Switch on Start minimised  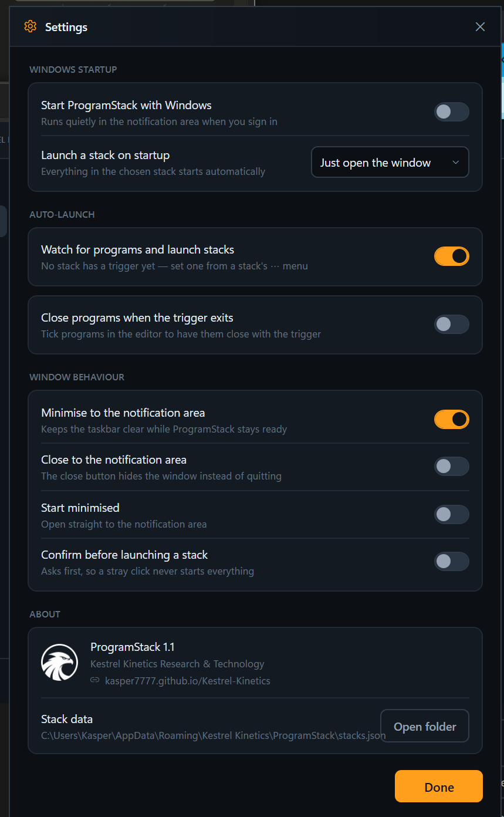[451, 514]
